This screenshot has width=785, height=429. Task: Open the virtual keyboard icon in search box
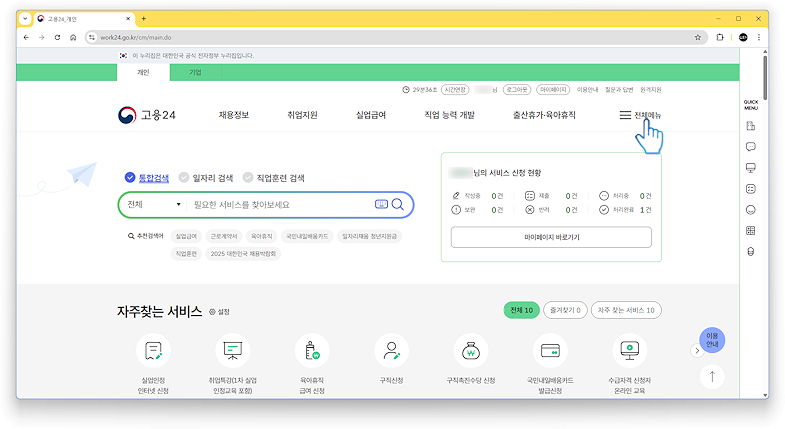coord(381,204)
